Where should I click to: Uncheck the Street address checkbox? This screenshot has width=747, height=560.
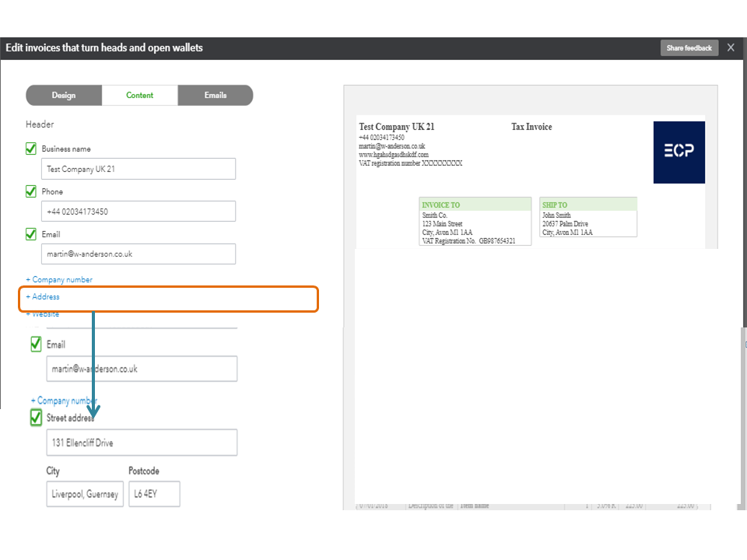pyautogui.click(x=36, y=418)
